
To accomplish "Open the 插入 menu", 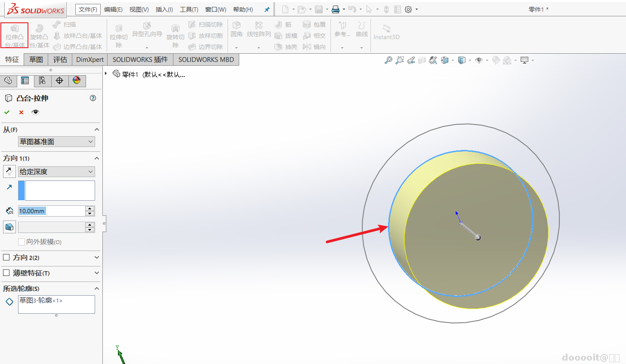I will click(164, 9).
